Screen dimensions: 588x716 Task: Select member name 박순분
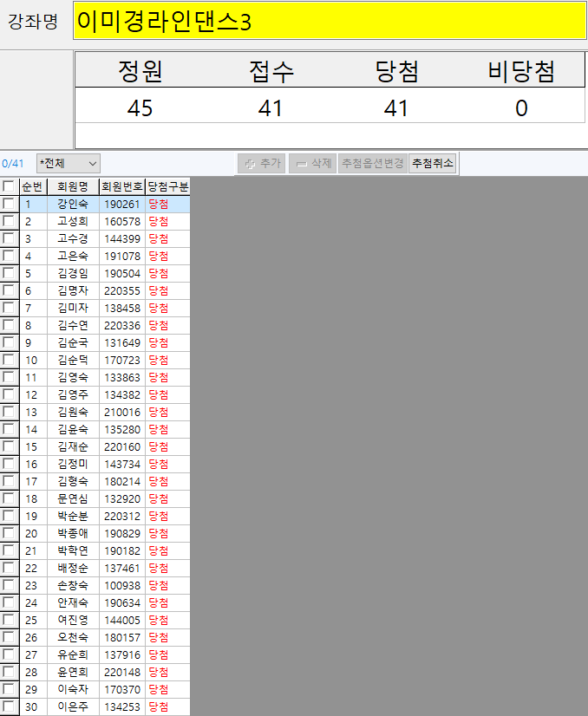click(x=73, y=517)
